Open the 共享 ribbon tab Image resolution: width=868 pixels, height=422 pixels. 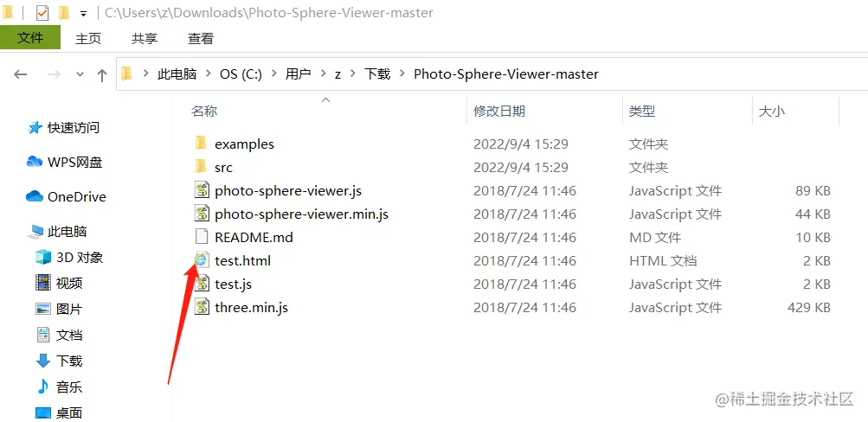click(145, 38)
